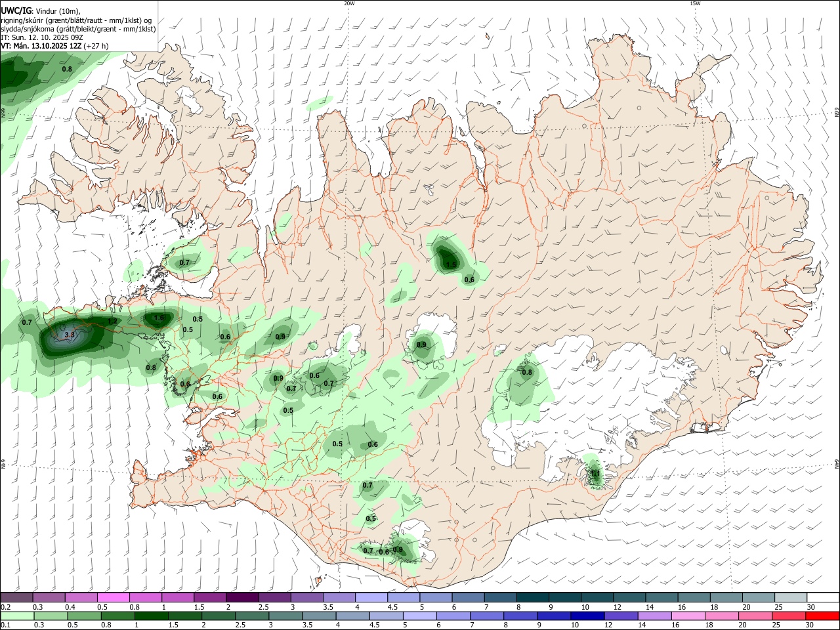Screen dimensions: 840x630
Task: Click the '20W' longitude label
Action: click(349, 3)
